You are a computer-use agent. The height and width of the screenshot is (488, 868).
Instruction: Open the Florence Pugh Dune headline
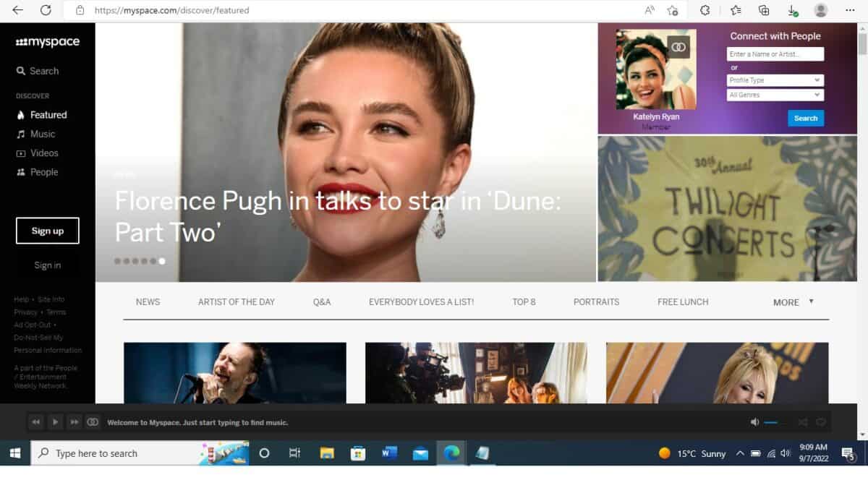click(338, 215)
